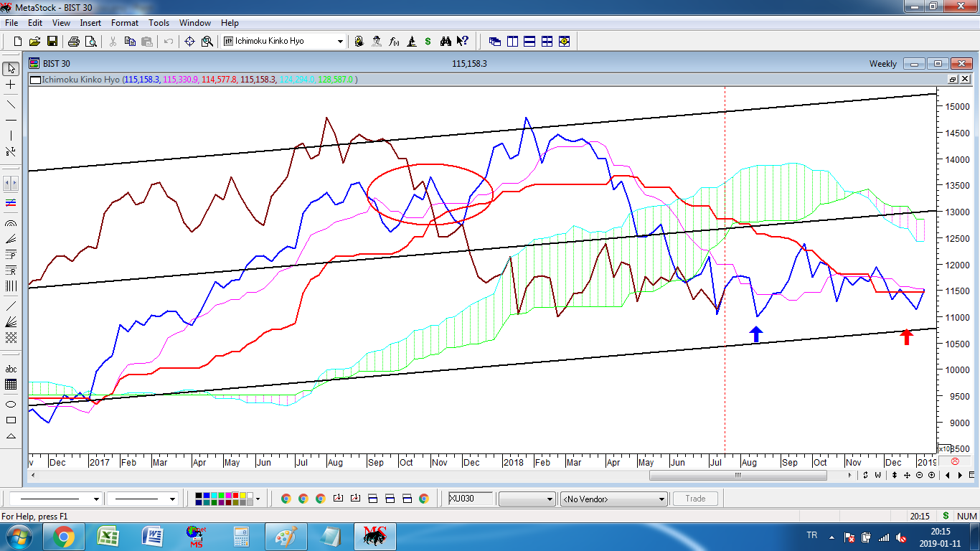Select the ellipse drawing tool
The height and width of the screenshot is (551, 980).
click(11, 404)
